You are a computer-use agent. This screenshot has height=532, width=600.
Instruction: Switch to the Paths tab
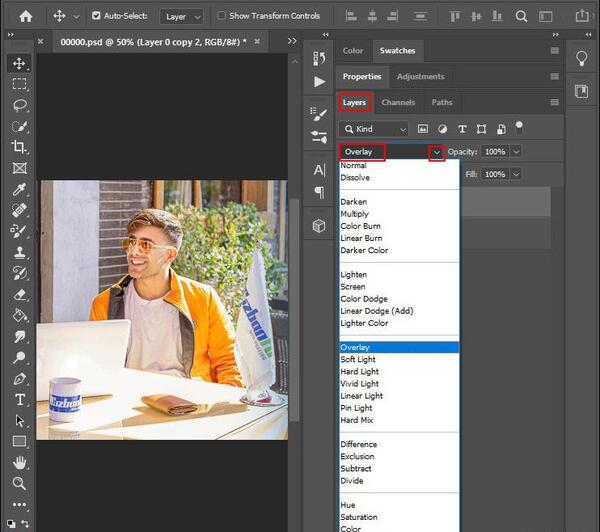click(x=442, y=103)
